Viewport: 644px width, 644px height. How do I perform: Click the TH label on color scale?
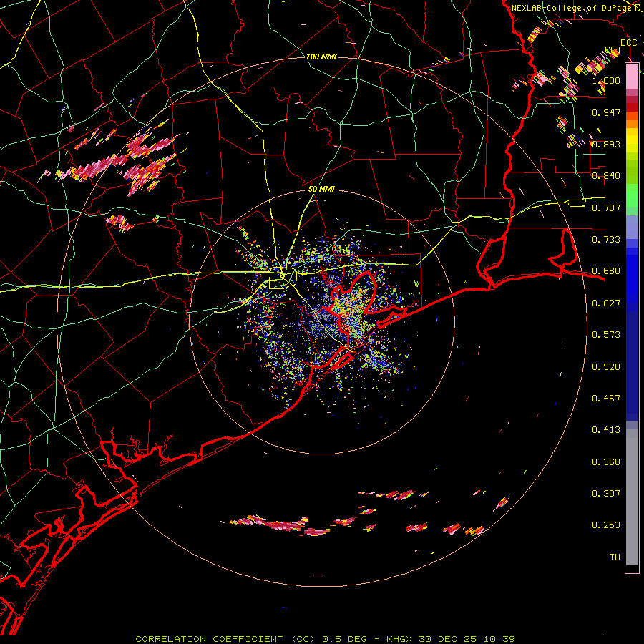(615, 557)
